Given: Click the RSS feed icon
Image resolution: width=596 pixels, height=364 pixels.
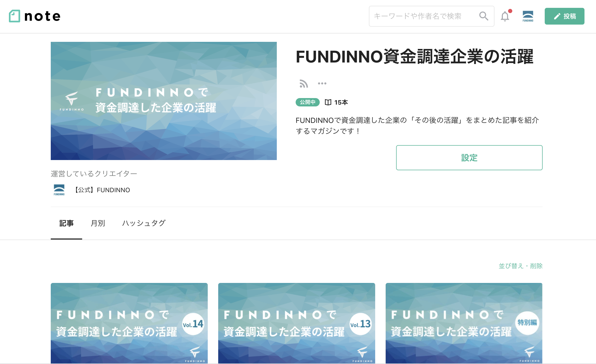Looking at the screenshot, I should coord(303,84).
